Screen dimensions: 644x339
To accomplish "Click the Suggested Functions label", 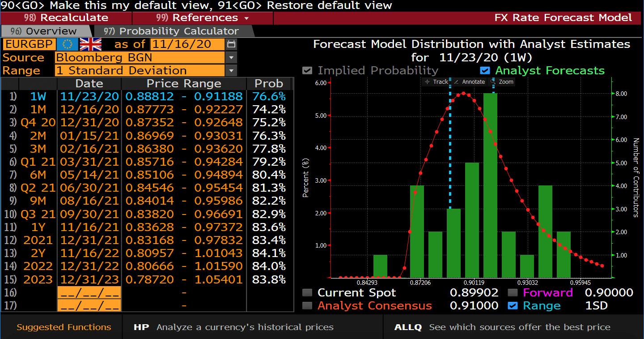I will [x=64, y=327].
